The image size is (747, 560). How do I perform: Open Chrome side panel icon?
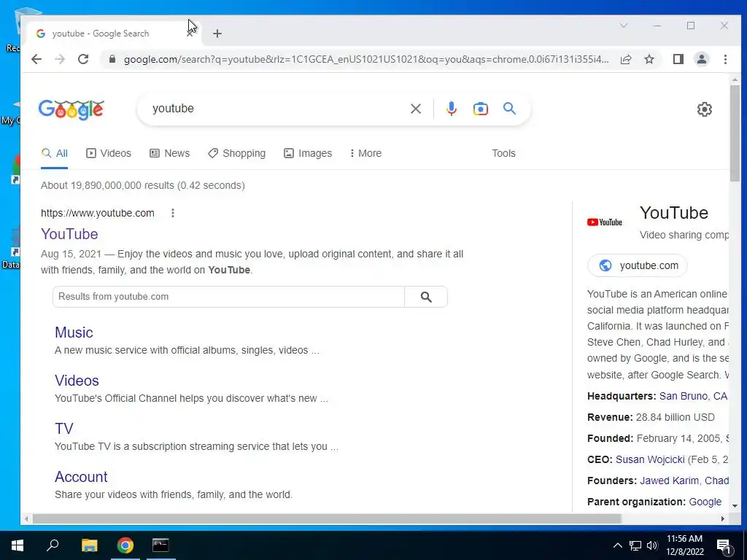pos(678,59)
